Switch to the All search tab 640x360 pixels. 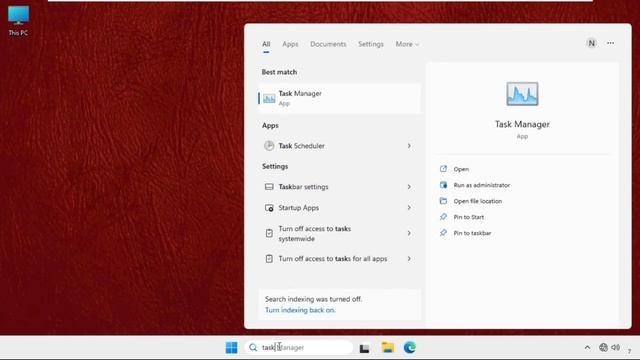(266, 44)
